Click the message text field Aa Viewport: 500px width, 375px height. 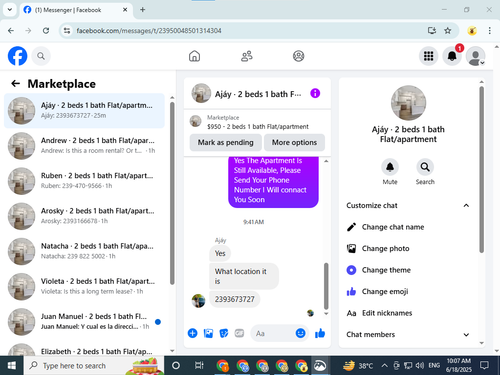pyautogui.click(x=273, y=333)
